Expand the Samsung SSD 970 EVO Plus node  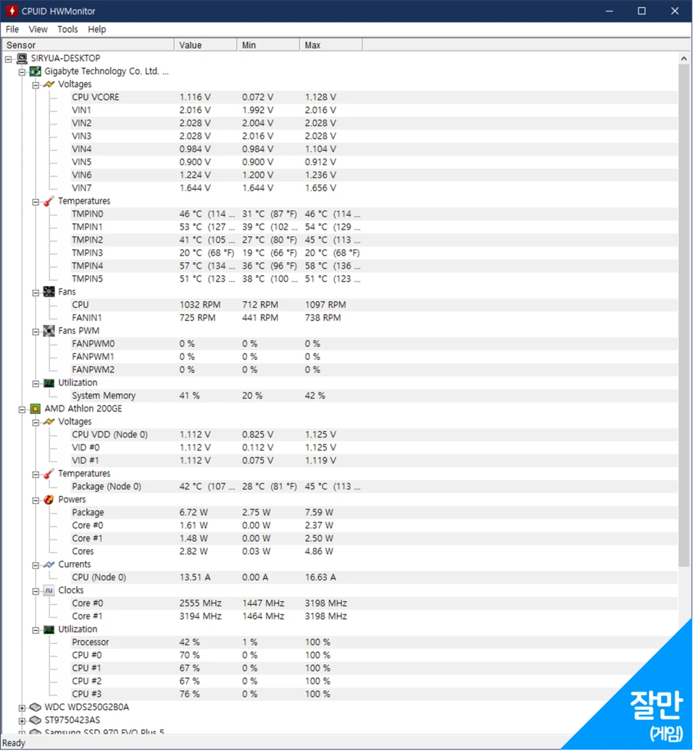[x=22, y=732]
